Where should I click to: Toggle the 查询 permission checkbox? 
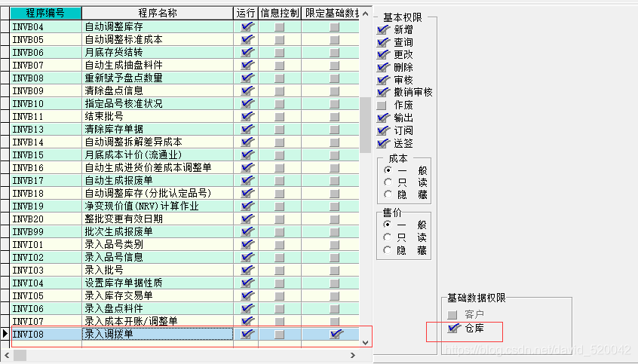pos(382,42)
